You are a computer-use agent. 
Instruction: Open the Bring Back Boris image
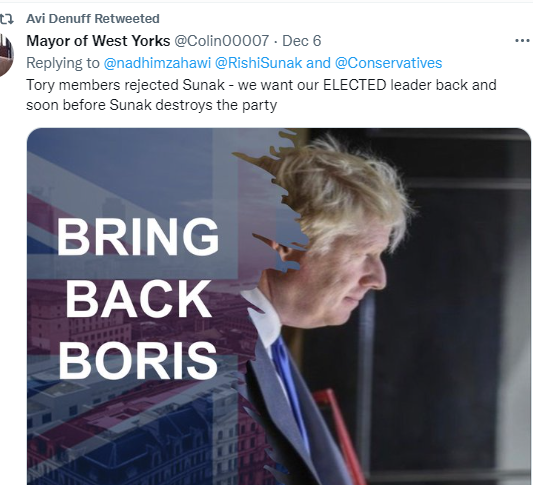tap(279, 306)
